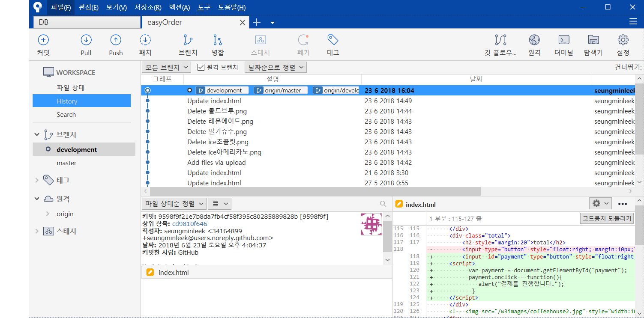Click the Push toolbar icon

coord(116,40)
